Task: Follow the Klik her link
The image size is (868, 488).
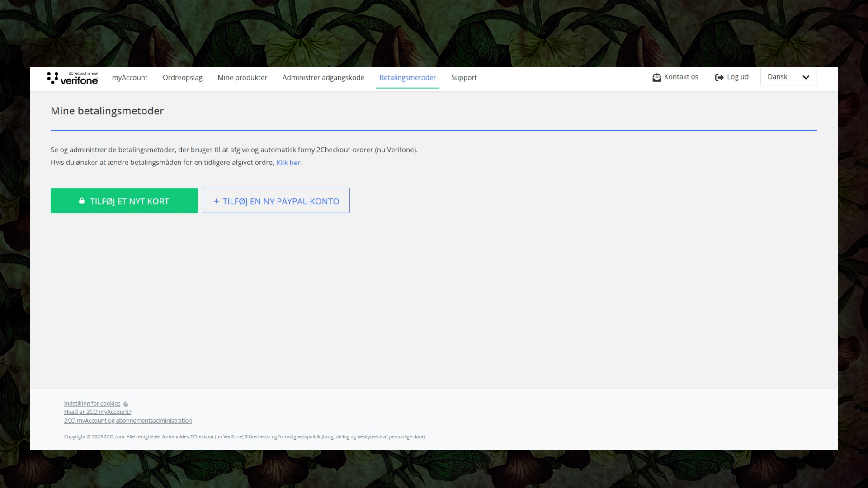Action: pyautogui.click(x=288, y=163)
